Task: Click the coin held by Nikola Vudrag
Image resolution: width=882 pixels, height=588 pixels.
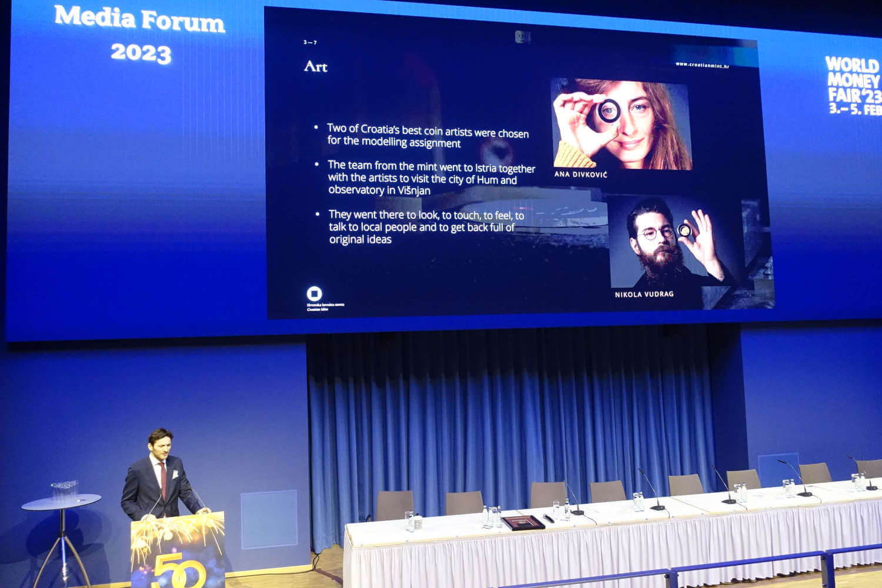Action: pos(684,230)
